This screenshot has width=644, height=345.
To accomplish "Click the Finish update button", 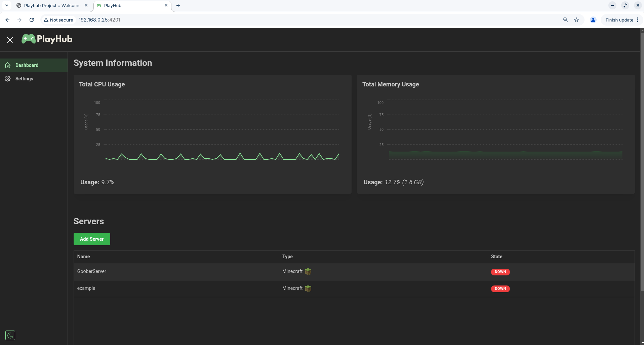I will pos(619,20).
